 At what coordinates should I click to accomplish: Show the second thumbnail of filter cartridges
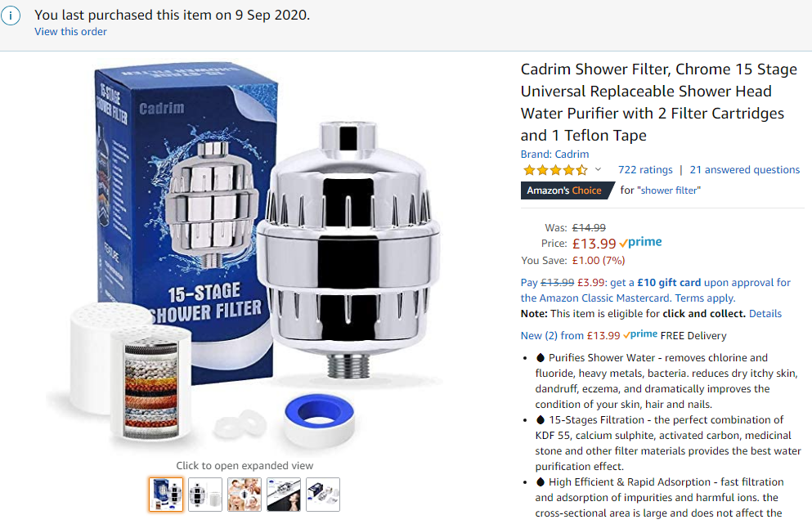click(205, 495)
